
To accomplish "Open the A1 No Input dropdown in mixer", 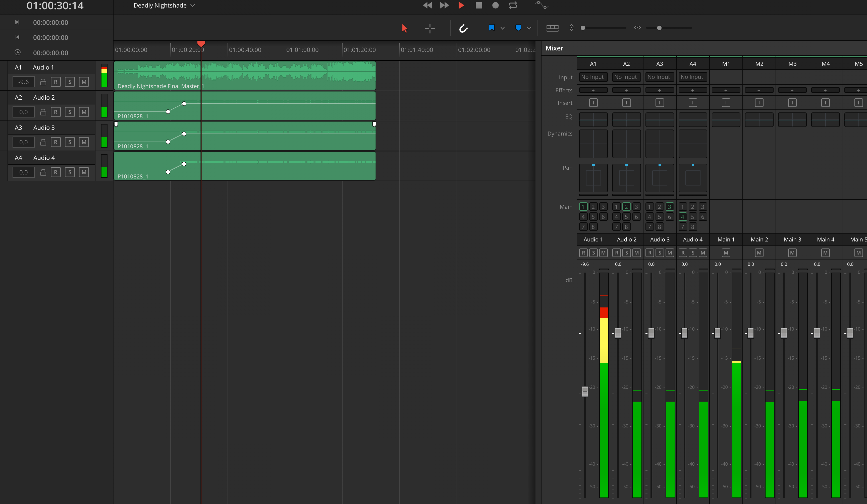I will click(x=593, y=77).
